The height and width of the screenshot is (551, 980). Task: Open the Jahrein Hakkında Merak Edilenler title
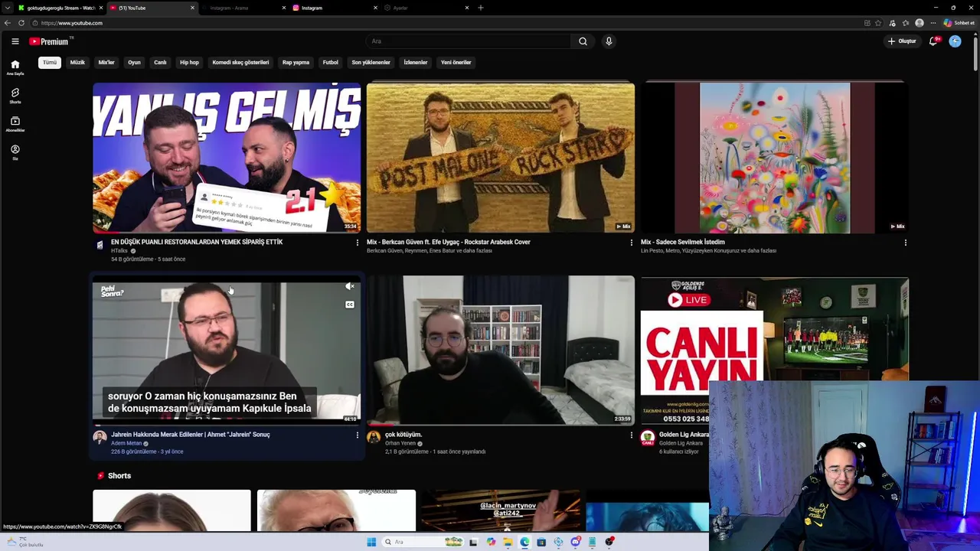pyautogui.click(x=191, y=435)
